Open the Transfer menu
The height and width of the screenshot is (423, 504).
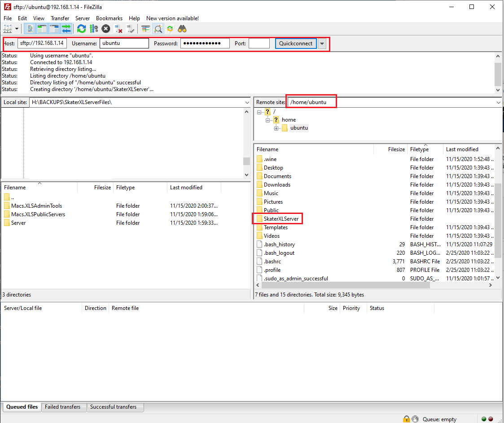[x=60, y=18]
